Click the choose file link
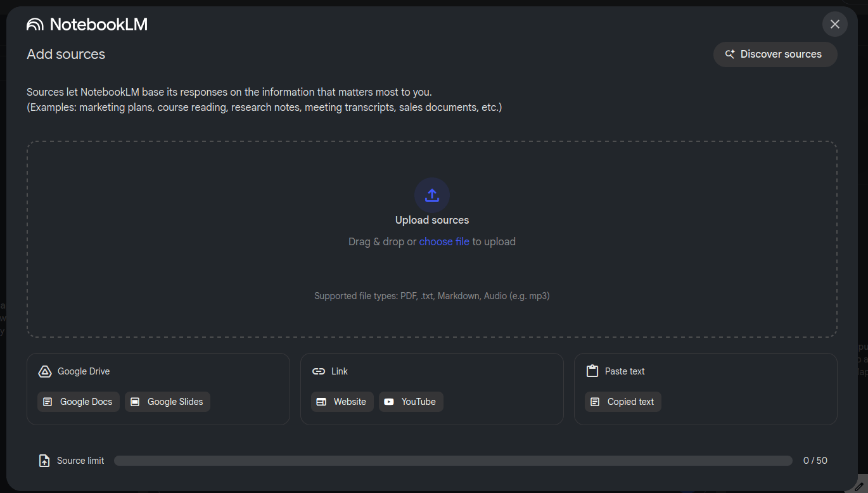The height and width of the screenshot is (493, 868). click(x=444, y=241)
